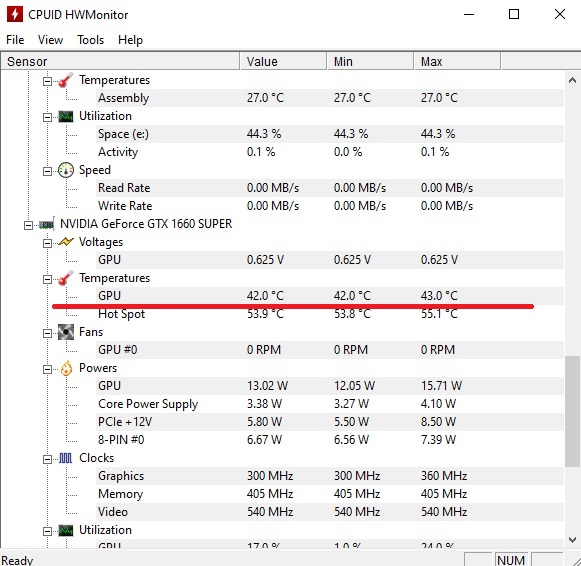Collapse the Temperatures group above the Hot Spot row
The image size is (581, 566).
pyautogui.click(x=47, y=279)
